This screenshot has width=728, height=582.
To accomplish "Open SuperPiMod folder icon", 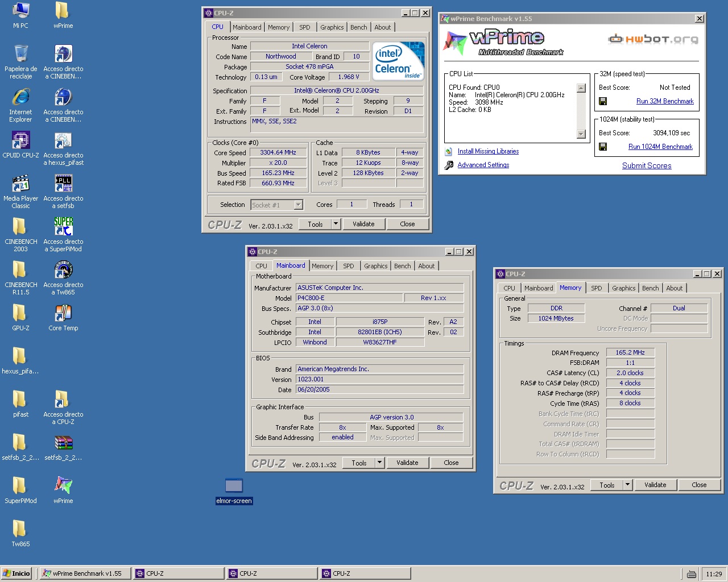I will [x=20, y=490].
